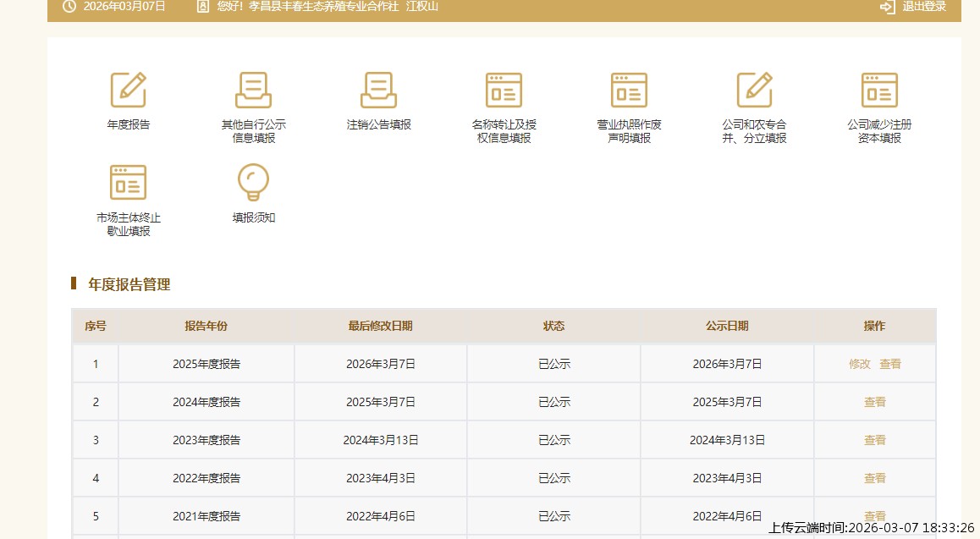View the 2025年度报告 via 查看
Image resolution: width=980 pixels, height=539 pixels.
click(x=890, y=364)
